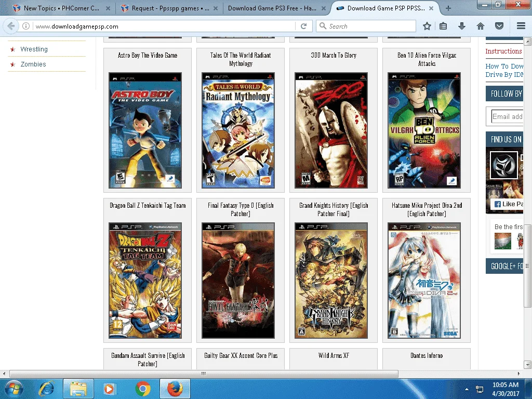Open the media player taskbar icon
The height and width of the screenshot is (399, 532).
109,389
